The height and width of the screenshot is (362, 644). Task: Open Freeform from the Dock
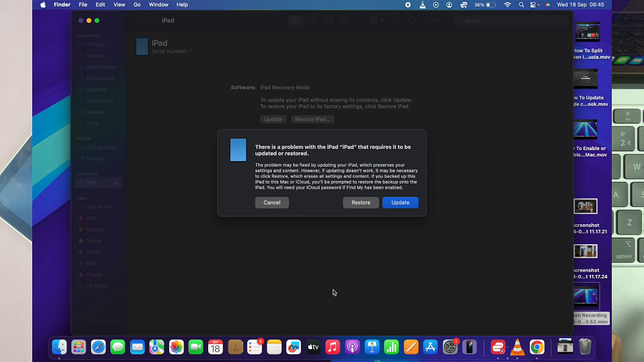tap(294, 347)
